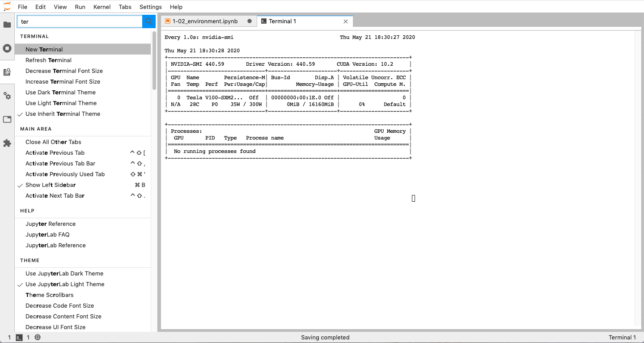Select the New Terminal command

[x=44, y=50]
